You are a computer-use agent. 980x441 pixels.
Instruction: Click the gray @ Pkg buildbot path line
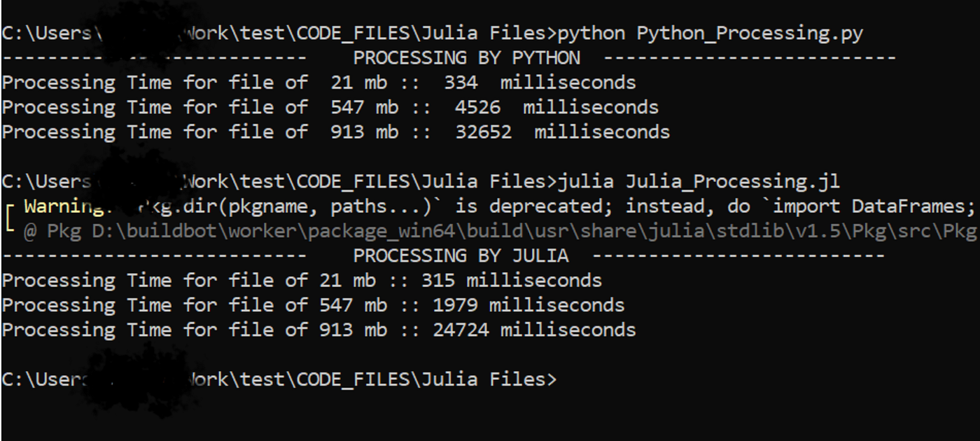[x=500, y=231]
